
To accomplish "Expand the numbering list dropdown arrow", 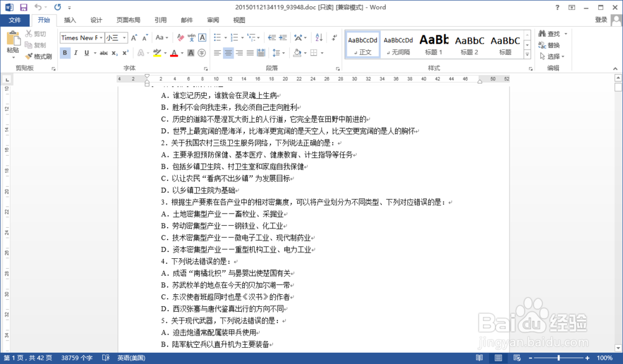I will click(x=242, y=38).
